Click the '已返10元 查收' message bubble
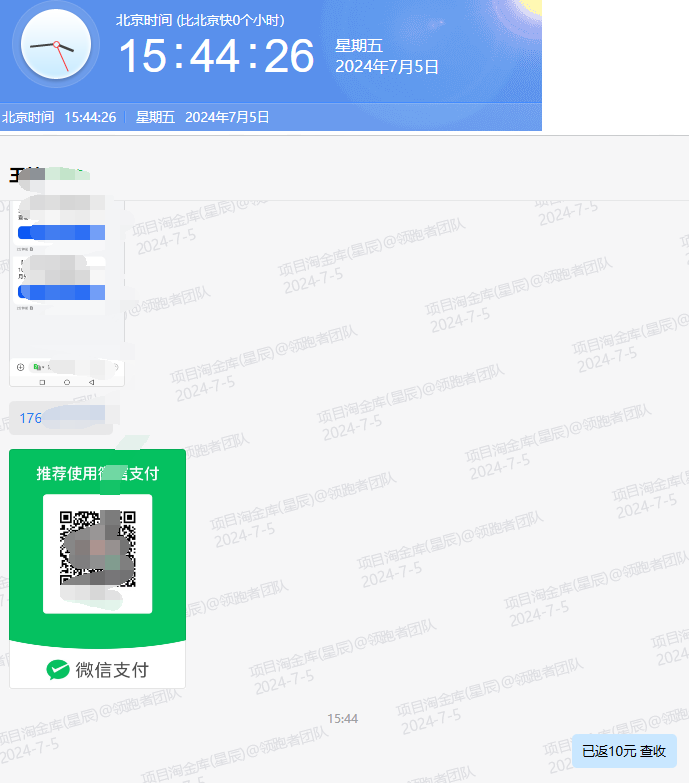689x783 pixels. coord(624,751)
